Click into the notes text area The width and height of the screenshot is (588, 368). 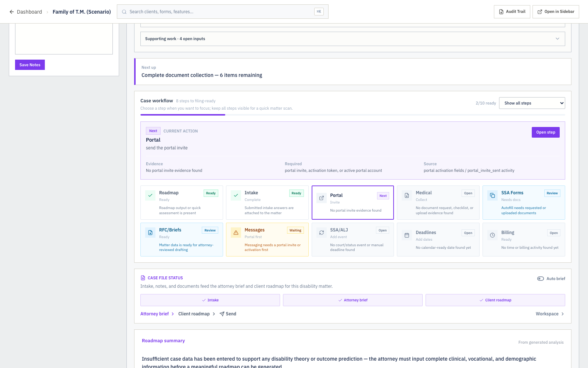click(64, 39)
